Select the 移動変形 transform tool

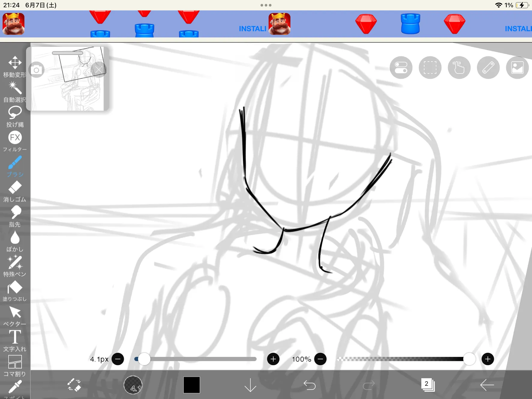click(15, 66)
